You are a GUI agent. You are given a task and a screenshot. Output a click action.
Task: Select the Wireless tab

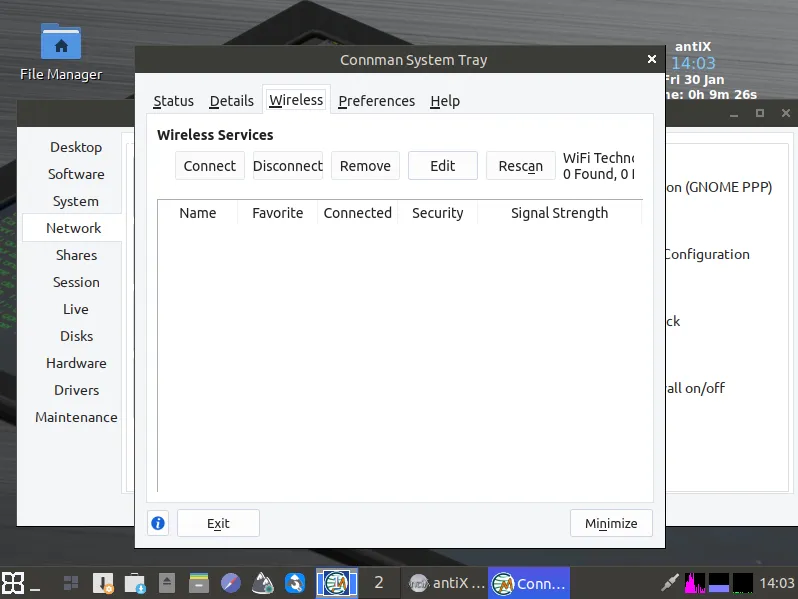coord(296,100)
